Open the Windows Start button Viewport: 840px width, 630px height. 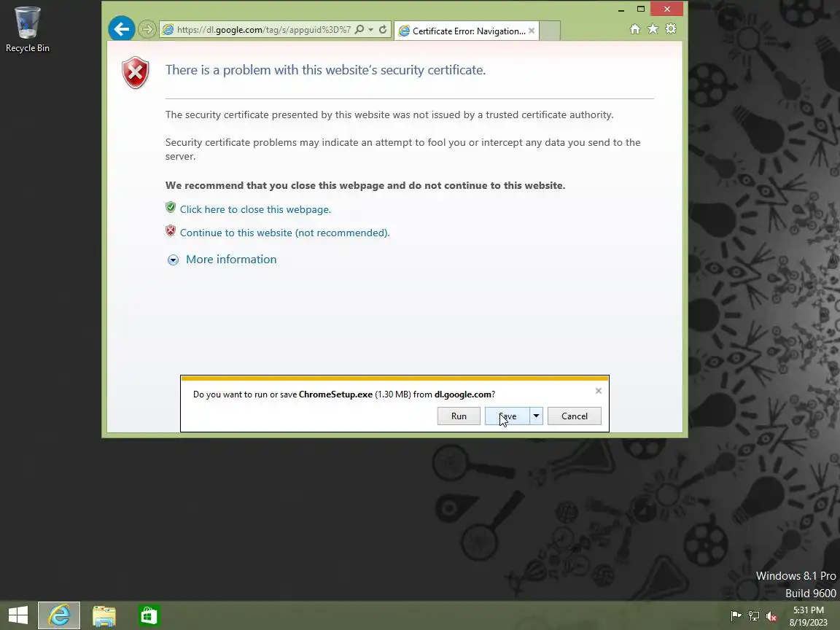(18, 615)
